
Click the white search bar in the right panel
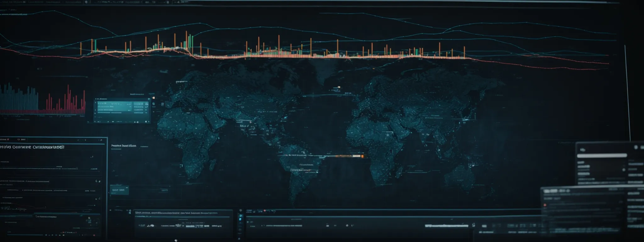(602, 155)
